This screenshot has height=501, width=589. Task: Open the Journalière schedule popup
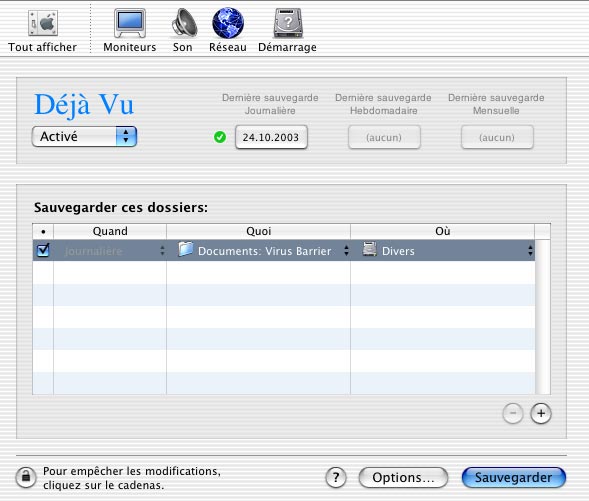point(110,251)
